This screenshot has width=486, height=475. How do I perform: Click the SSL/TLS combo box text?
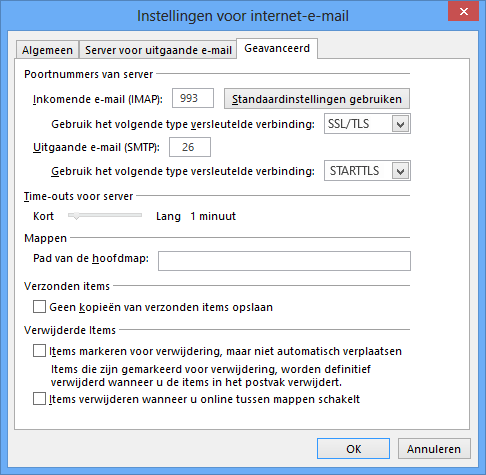[348, 124]
